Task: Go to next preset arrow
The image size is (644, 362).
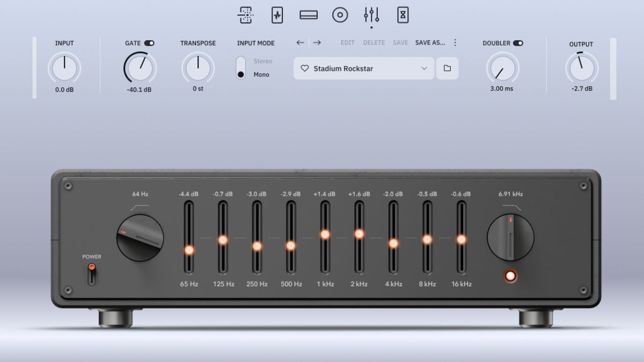Action: pos(317,42)
